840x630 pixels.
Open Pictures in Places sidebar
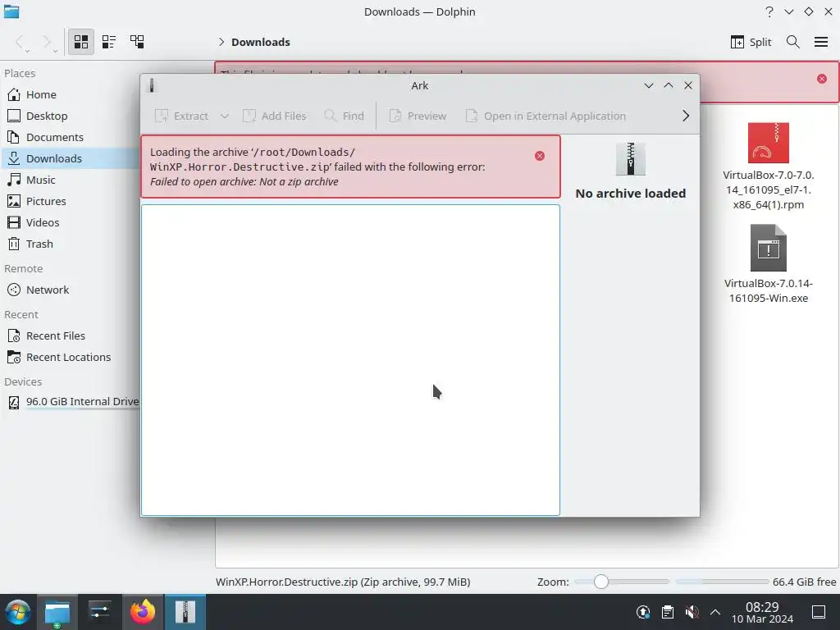point(70,202)
